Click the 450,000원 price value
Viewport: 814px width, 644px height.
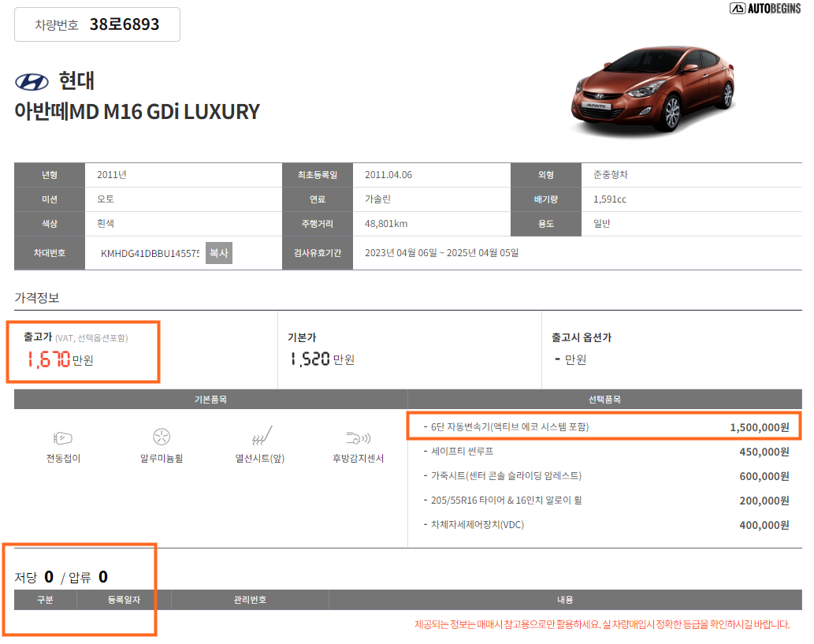point(764,452)
